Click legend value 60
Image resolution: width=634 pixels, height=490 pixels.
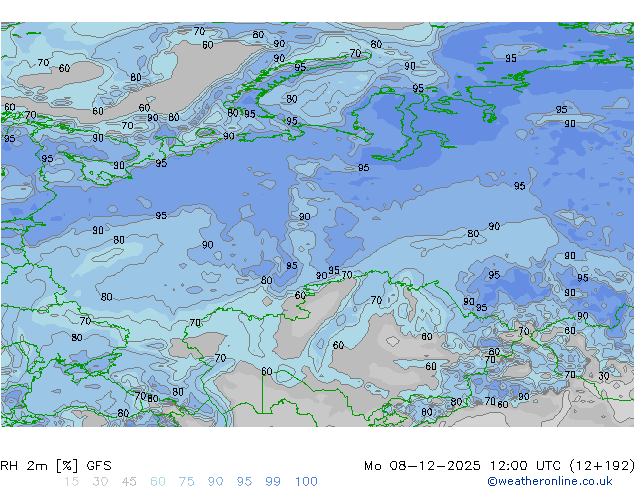point(158,482)
